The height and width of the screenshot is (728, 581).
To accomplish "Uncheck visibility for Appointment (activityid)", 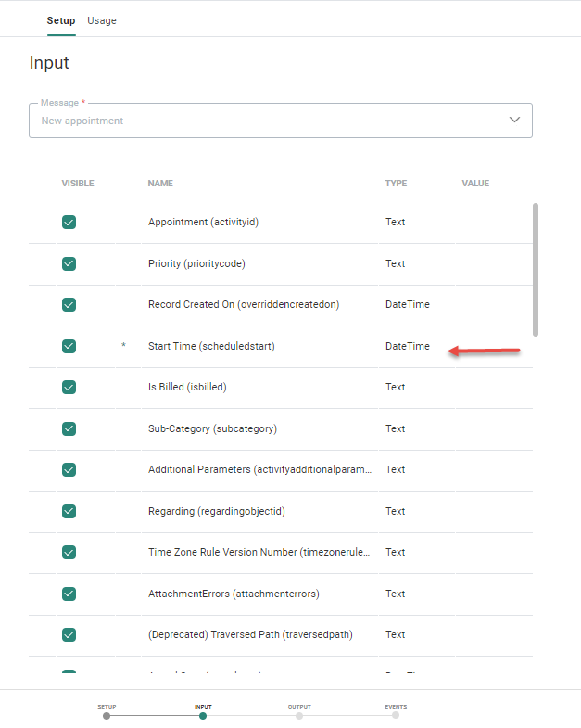I will pos(69,223).
